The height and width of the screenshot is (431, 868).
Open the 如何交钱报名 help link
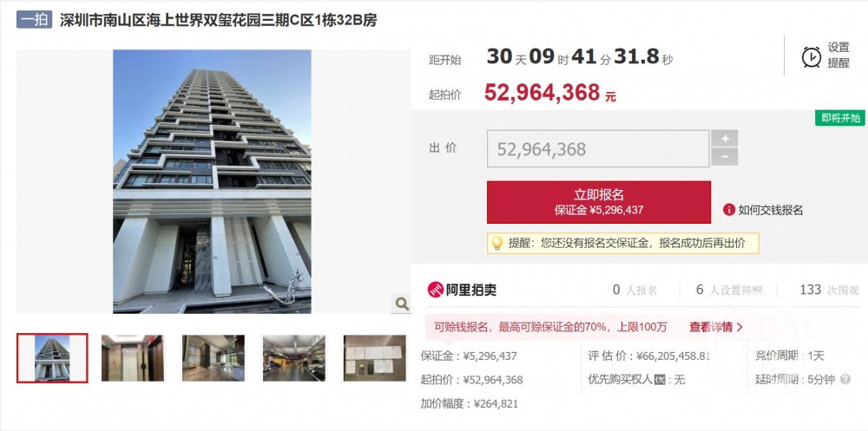click(770, 210)
